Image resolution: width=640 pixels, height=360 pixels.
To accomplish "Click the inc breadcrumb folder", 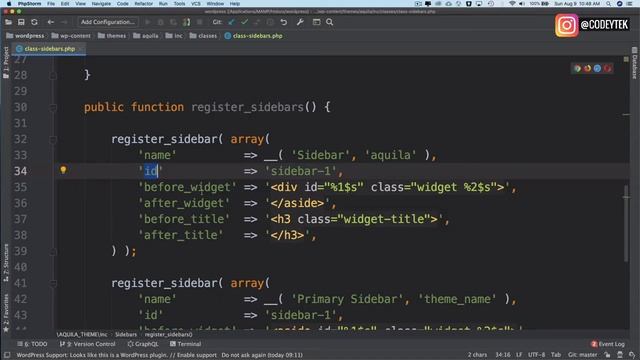I will point(174,36).
